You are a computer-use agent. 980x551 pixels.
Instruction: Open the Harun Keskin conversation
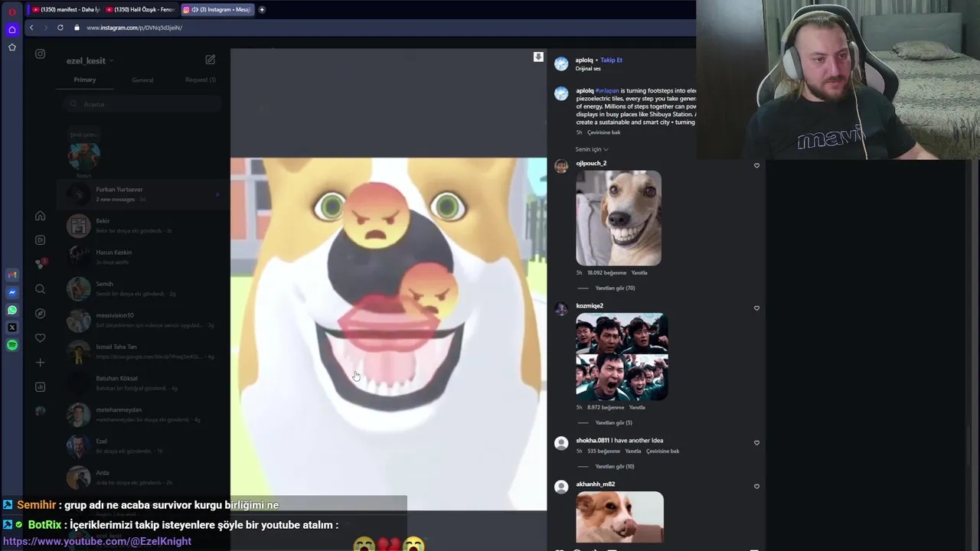tap(142, 257)
